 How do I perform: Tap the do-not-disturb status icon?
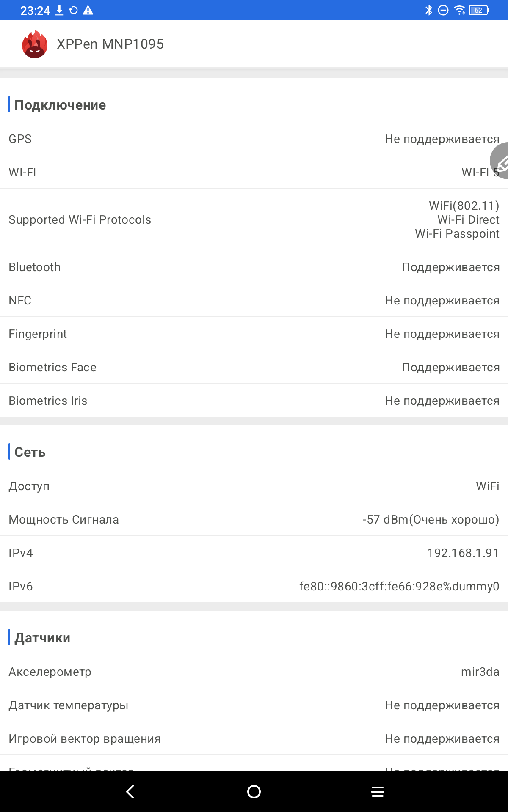click(x=443, y=10)
